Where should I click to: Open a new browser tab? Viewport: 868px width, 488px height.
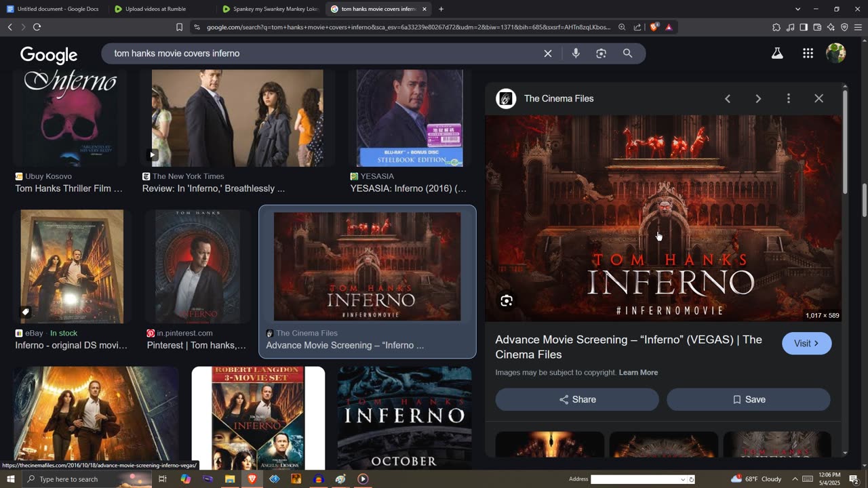pos(441,9)
